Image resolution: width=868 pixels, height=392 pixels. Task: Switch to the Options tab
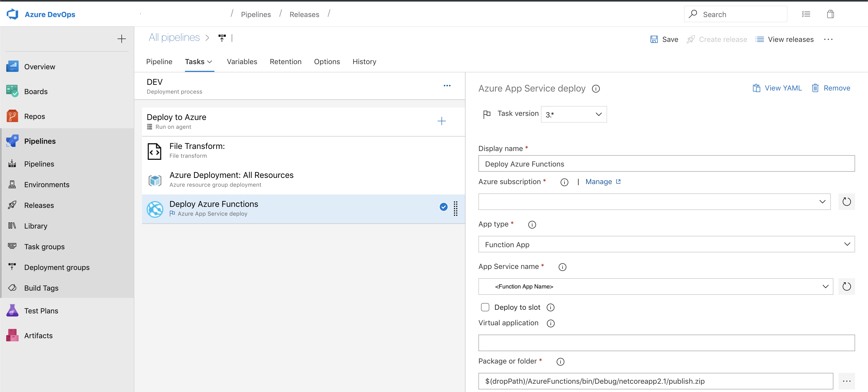coord(327,62)
